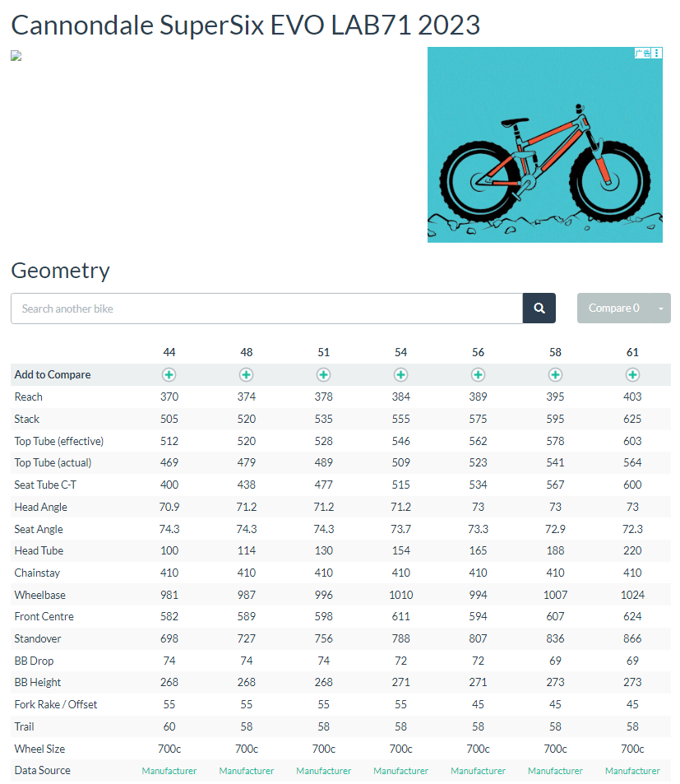680x784 pixels.
Task: Open Manufacturer source link for size 48
Action: (246, 771)
